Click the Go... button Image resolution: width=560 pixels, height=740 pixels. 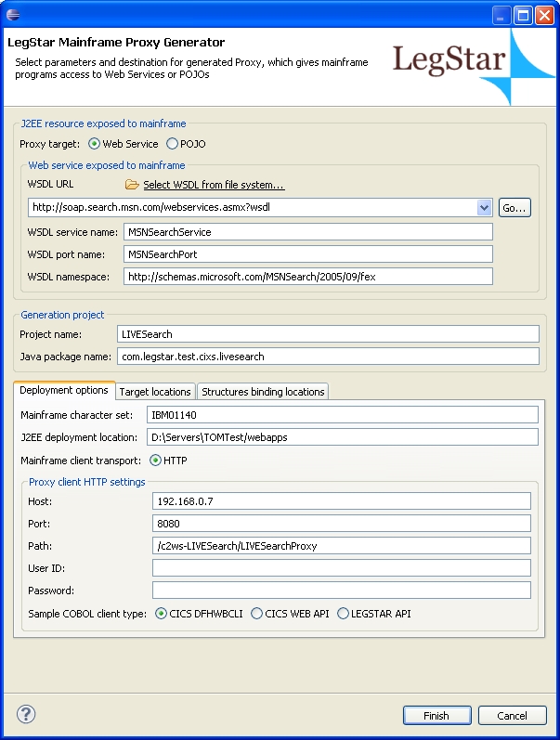point(514,208)
